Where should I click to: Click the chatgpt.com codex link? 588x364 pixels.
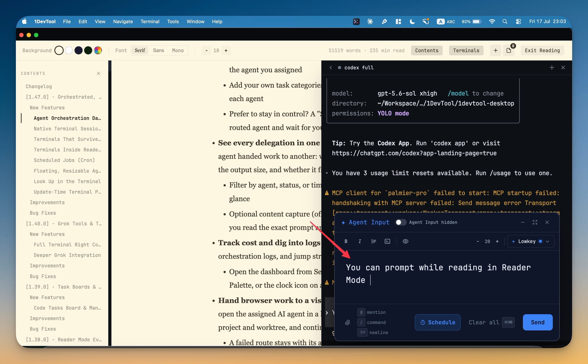click(x=414, y=153)
